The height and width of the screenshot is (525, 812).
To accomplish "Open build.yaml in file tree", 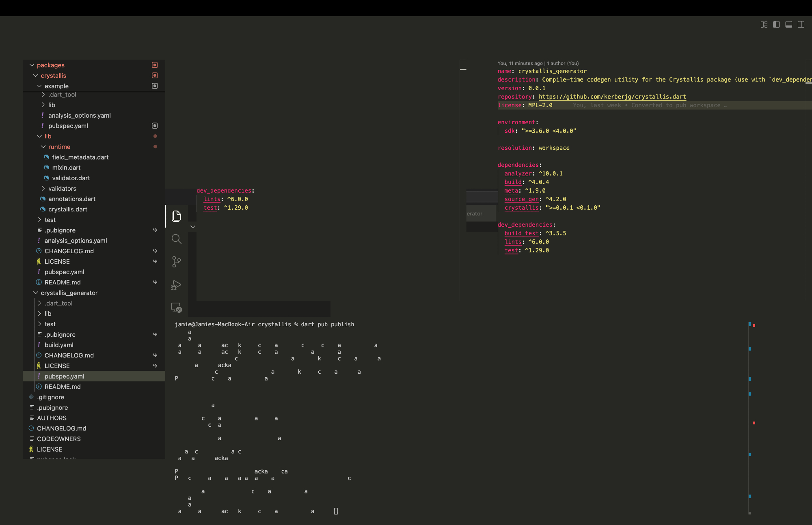I will 59,345.
